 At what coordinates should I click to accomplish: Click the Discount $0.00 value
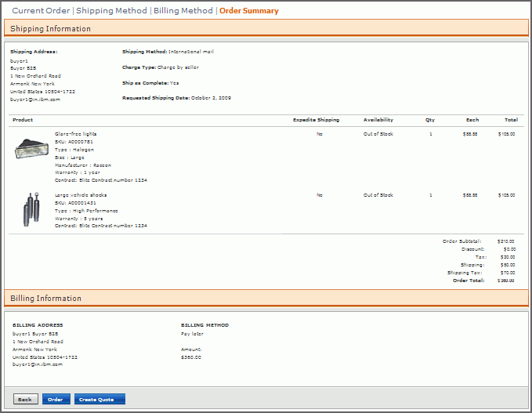[x=509, y=249]
